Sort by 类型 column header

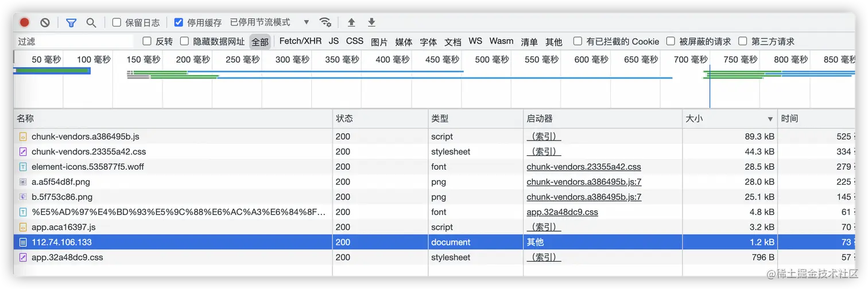(x=476, y=119)
